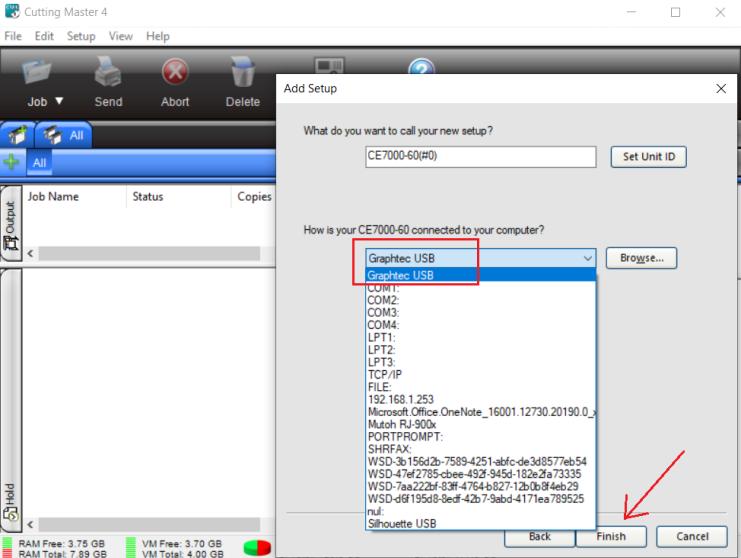
Task: Open the Job dropdown arrow
Action: point(59,101)
